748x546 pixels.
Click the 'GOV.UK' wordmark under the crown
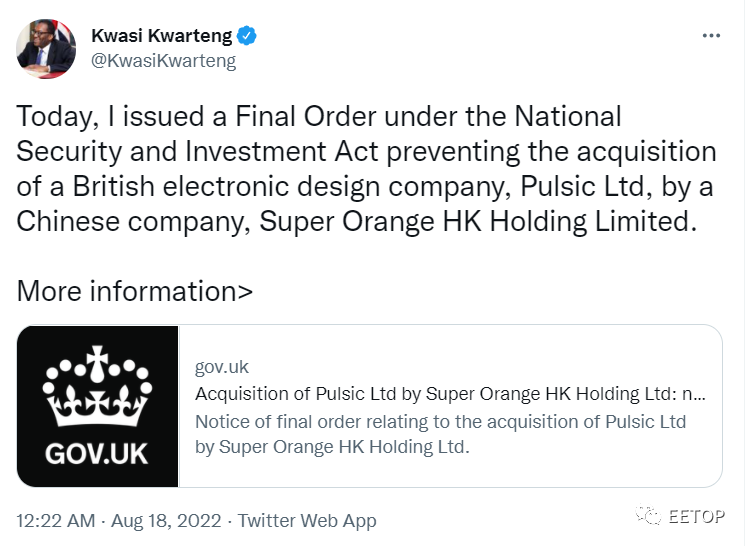(x=96, y=452)
